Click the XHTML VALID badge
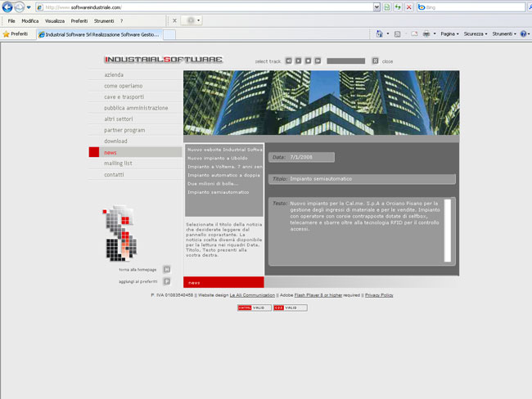The height and width of the screenshot is (399, 532). [254, 307]
